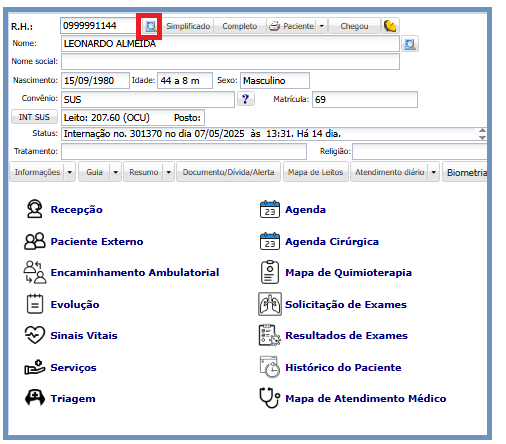The image size is (506, 444).
Task: Open the Solicitação de Exames lungs icon
Action: [x=270, y=304]
